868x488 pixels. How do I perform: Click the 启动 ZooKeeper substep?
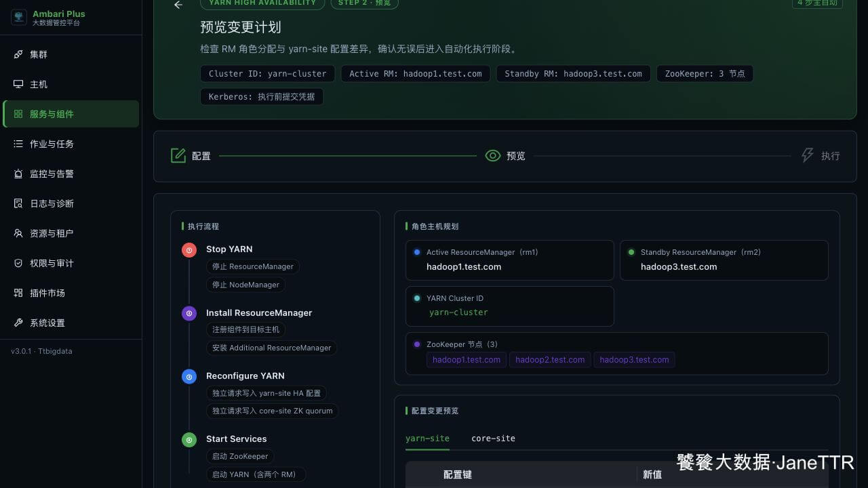point(240,457)
